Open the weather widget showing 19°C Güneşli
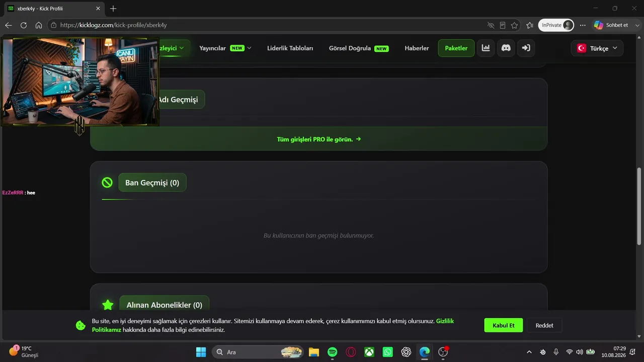The width and height of the screenshot is (644, 362). point(24,351)
